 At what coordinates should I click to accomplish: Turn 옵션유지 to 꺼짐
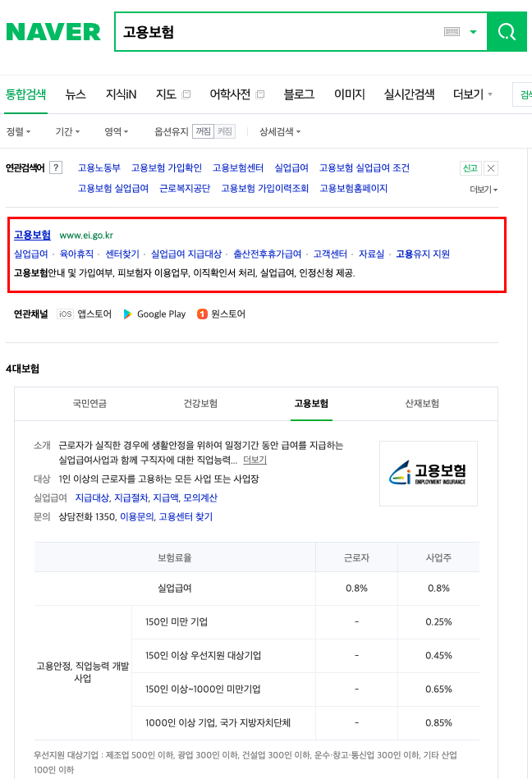tap(203, 131)
